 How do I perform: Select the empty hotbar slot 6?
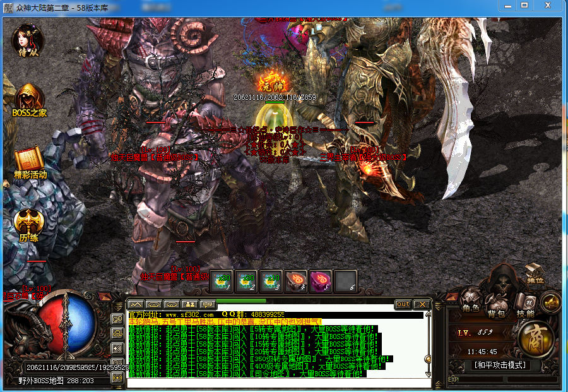tap(346, 281)
